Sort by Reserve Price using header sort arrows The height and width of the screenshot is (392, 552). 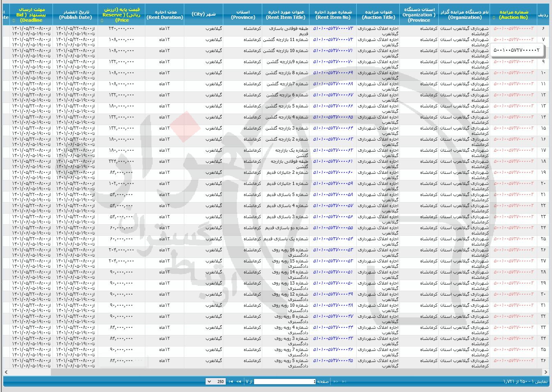102,20
